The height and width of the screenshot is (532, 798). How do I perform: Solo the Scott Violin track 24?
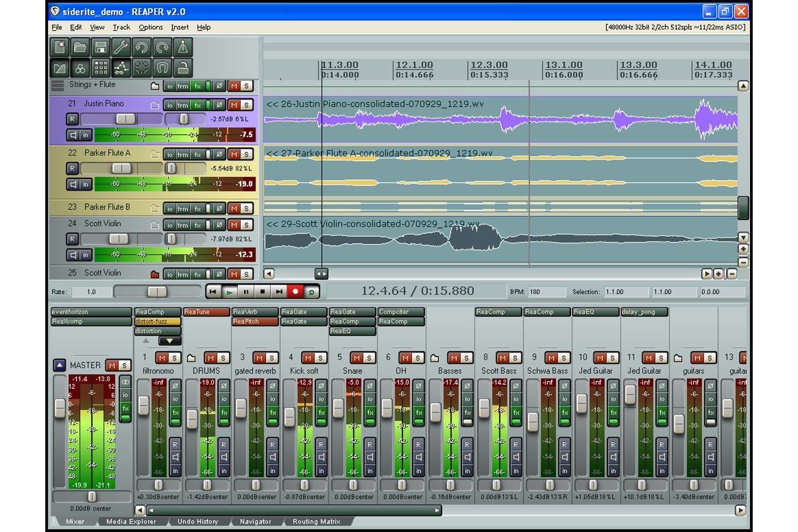point(246,225)
